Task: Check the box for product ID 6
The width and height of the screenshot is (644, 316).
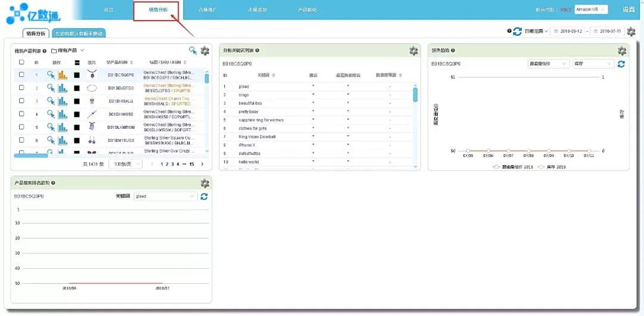Action: [x=22, y=140]
